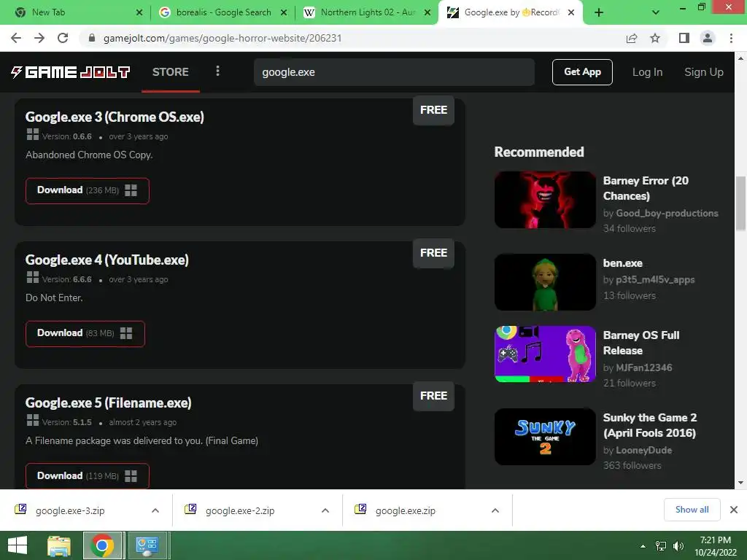Viewport: 747px width, 560px height.
Task: Close the Northern Lights 02 tab
Action: pos(427,12)
